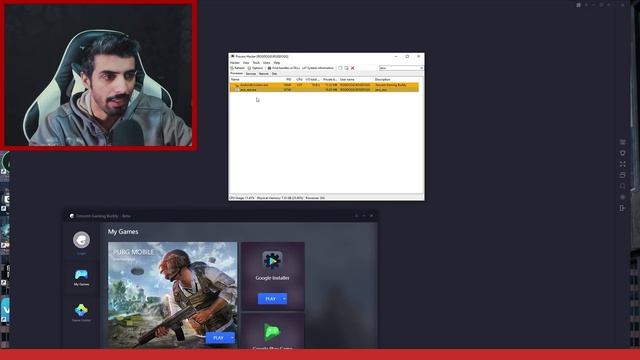Click Find handles or DLLs button
The height and width of the screenshot is (360, 640).
[284, 68]
